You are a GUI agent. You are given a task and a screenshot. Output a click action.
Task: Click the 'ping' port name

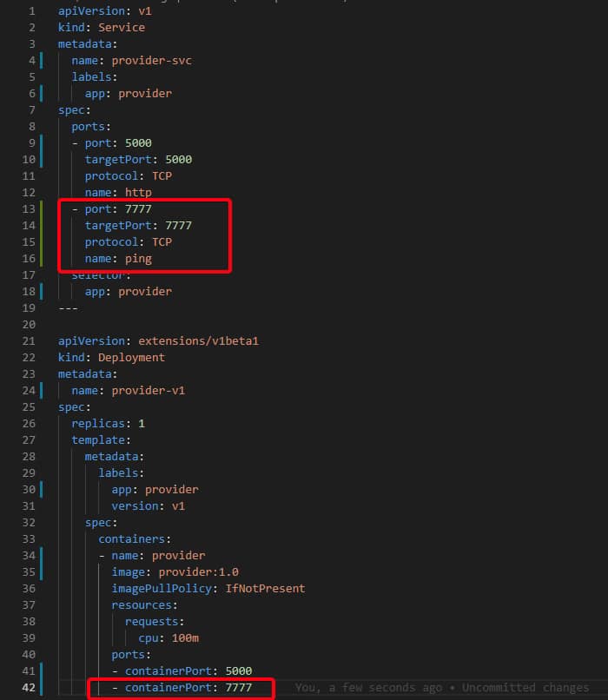[138, 259]
